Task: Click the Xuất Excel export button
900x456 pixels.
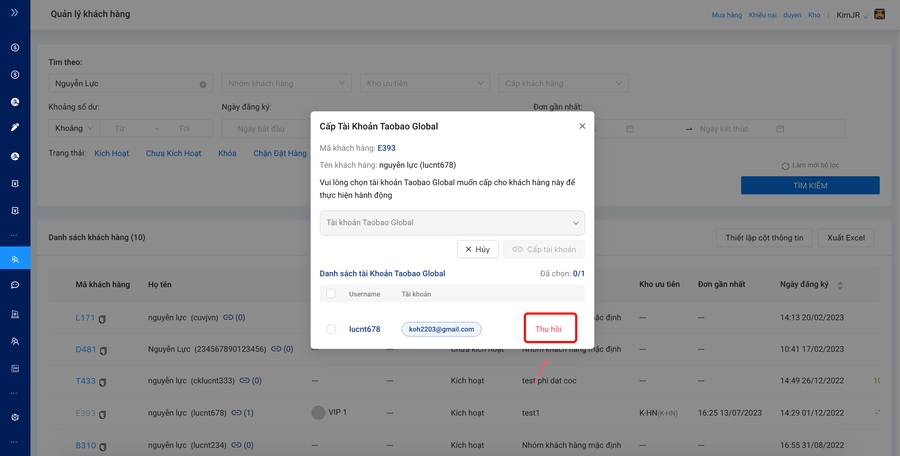Action: point(846,238)
